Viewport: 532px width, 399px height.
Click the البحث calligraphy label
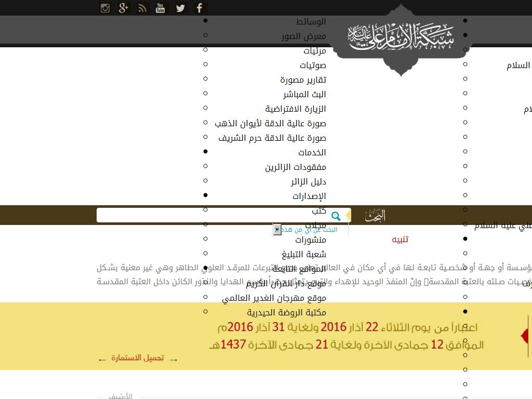[x=375, y=216]
